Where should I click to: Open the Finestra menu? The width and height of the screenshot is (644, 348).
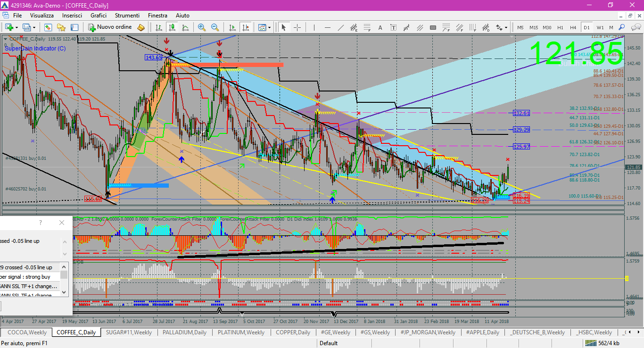pyautogui.click(x=157, y=16)
